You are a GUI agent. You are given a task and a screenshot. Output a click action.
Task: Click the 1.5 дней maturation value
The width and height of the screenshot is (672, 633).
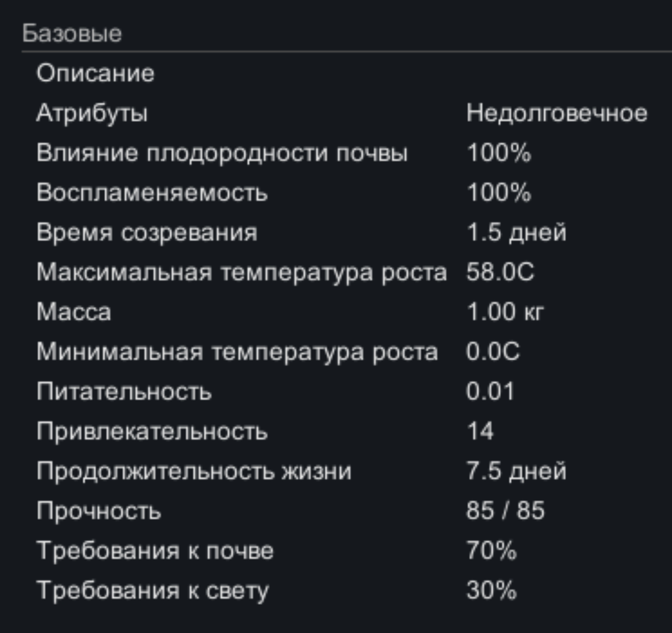click(x=516, y=233)
